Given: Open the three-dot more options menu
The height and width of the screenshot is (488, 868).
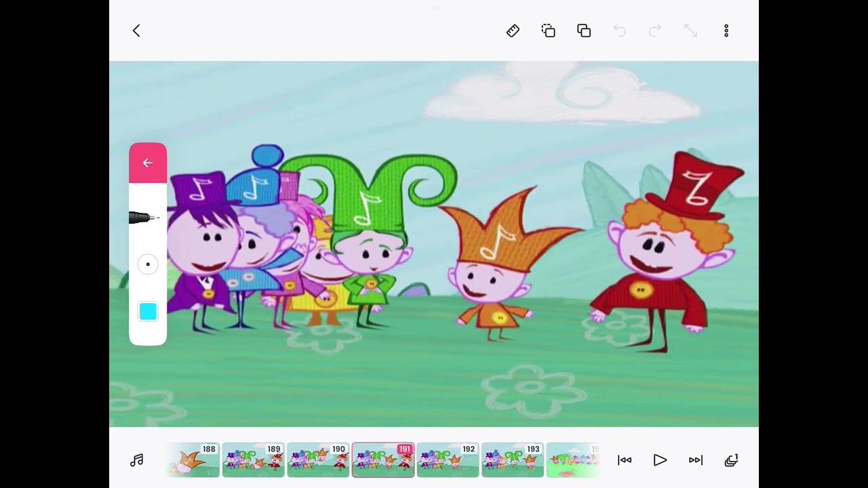Looking at the screenshot, I should (x=726, y=30).
